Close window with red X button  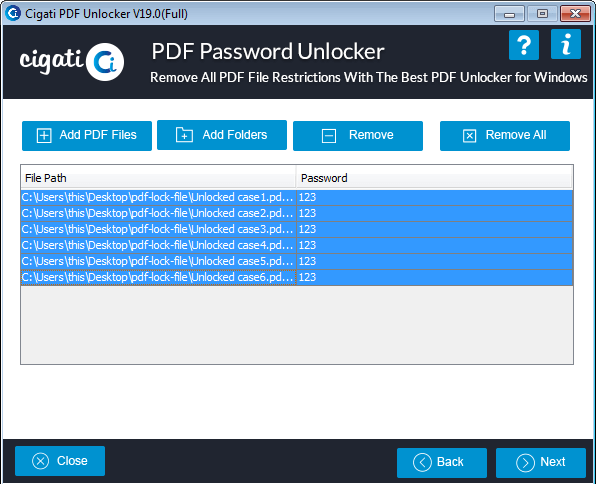[575, 14]
